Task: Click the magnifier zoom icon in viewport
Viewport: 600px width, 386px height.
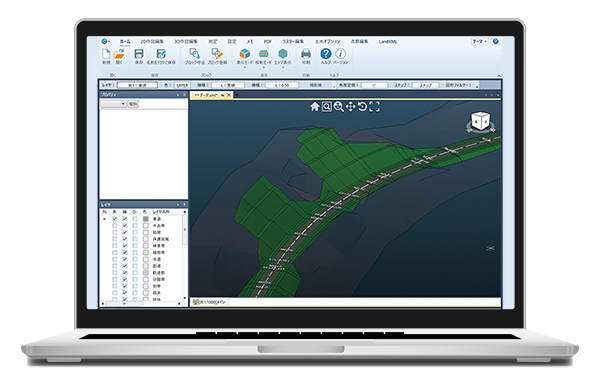Action: (x=338, y=107)
